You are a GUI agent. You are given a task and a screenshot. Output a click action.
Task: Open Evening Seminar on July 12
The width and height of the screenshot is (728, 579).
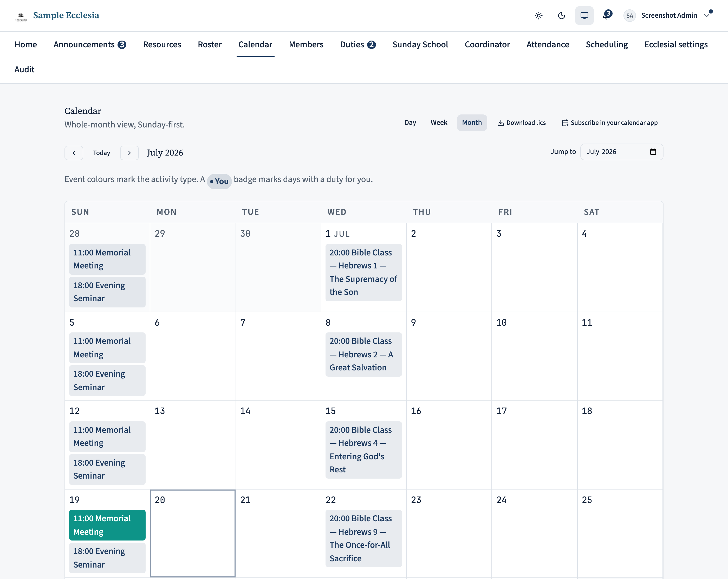tap(107, 469)
